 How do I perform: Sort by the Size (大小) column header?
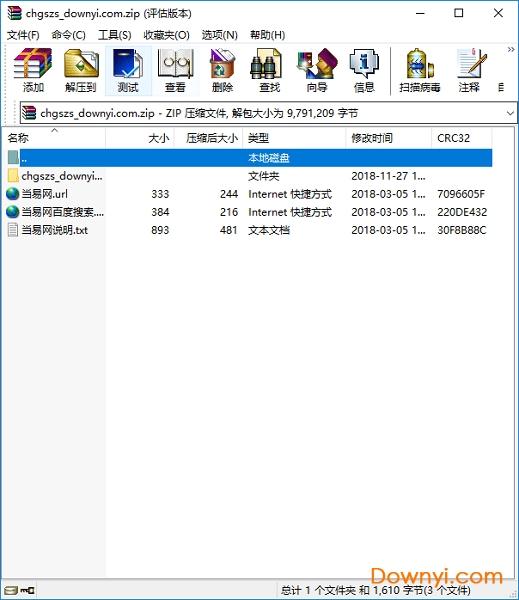point(140,138)
